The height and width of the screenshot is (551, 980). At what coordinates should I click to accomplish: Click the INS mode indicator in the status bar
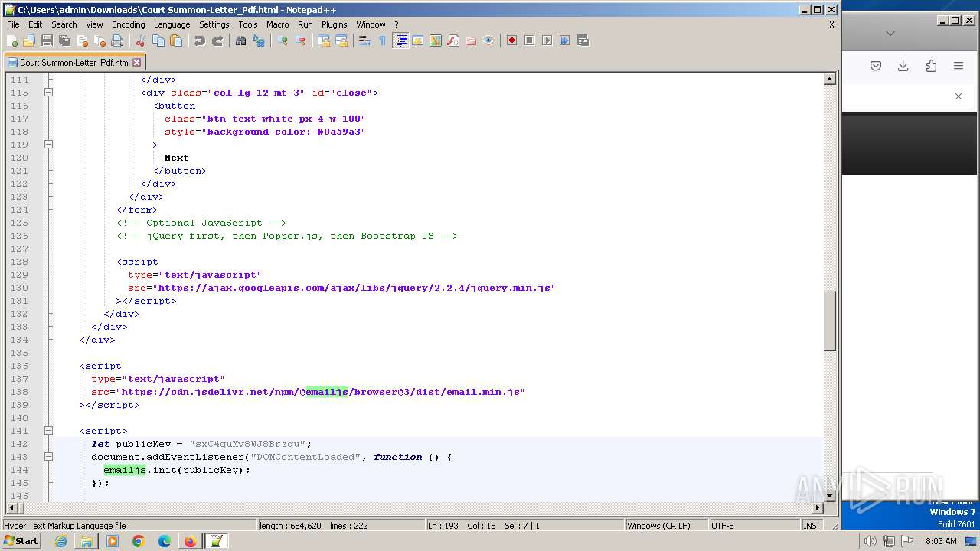click(809, 526)
